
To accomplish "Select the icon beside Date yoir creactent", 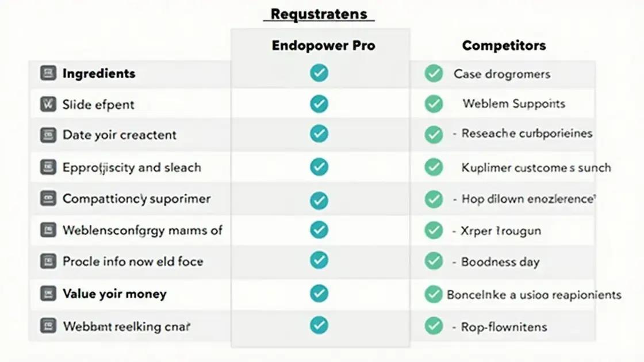I will (48, 134).
